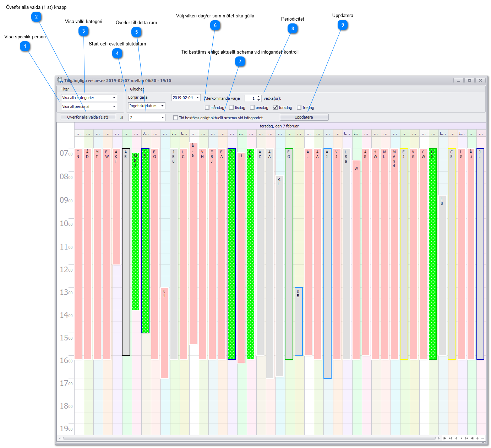This screenshot has height=448, width=491.
Task: Click next item single arrow icon
Action: 461,438
